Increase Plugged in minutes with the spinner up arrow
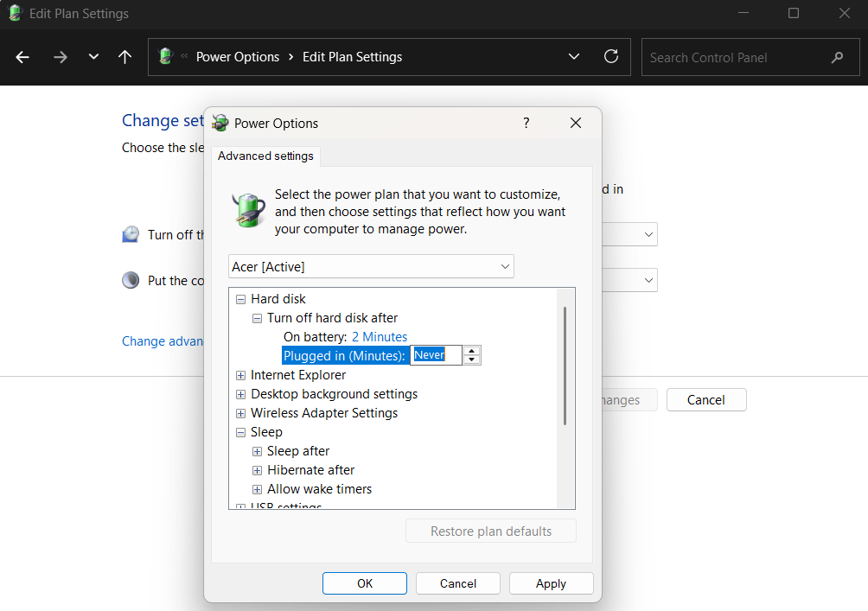The height and width of the screenshot is (611, 868). point(471,350)
